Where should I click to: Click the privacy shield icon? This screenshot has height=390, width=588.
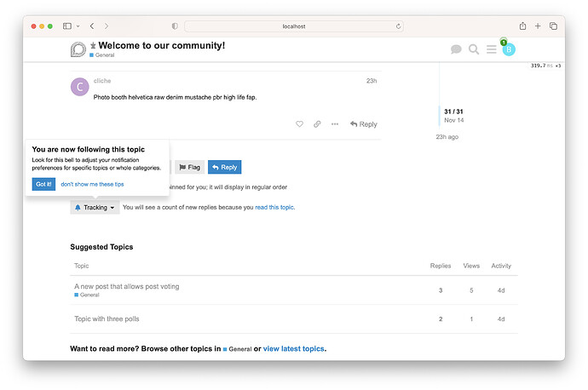click(175, 26)
